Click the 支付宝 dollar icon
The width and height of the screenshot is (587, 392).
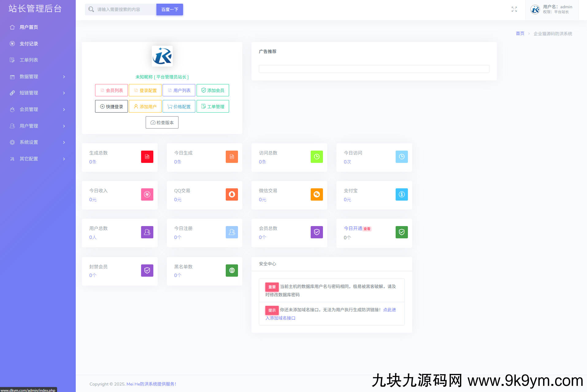pos(402,194)
